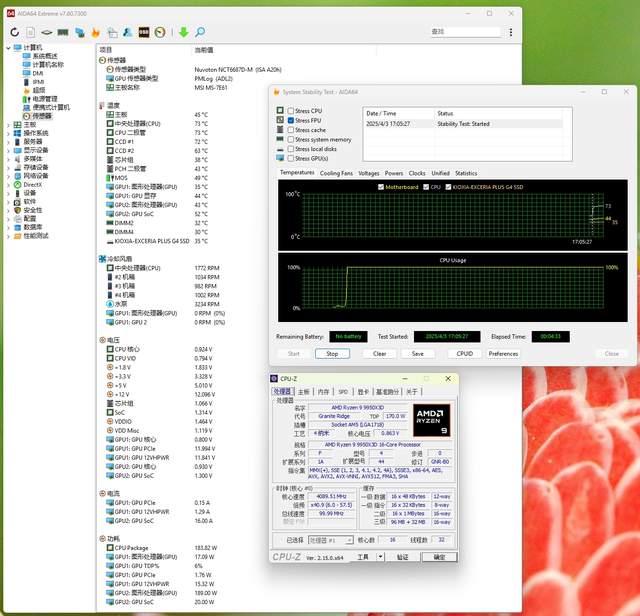Select 系统概述 in the sidebar tree
Viewport: 640px width, 616px height.
[x=45, y=56]
